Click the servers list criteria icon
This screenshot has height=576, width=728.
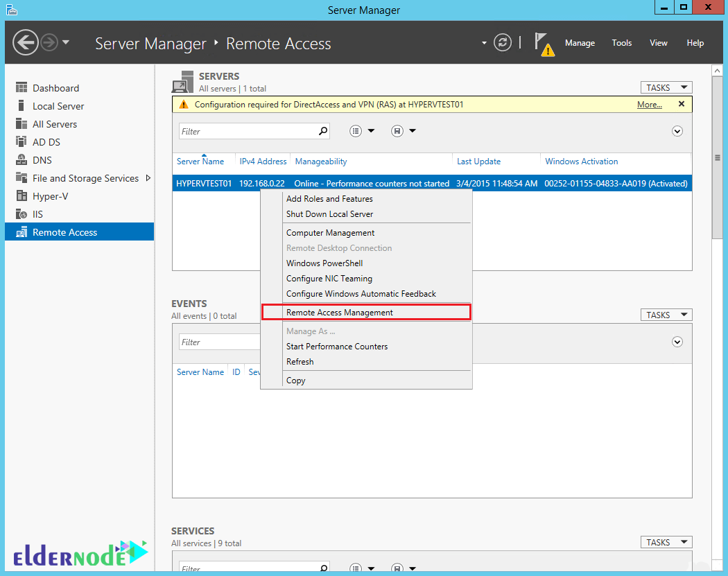click(x=356, y=131)
